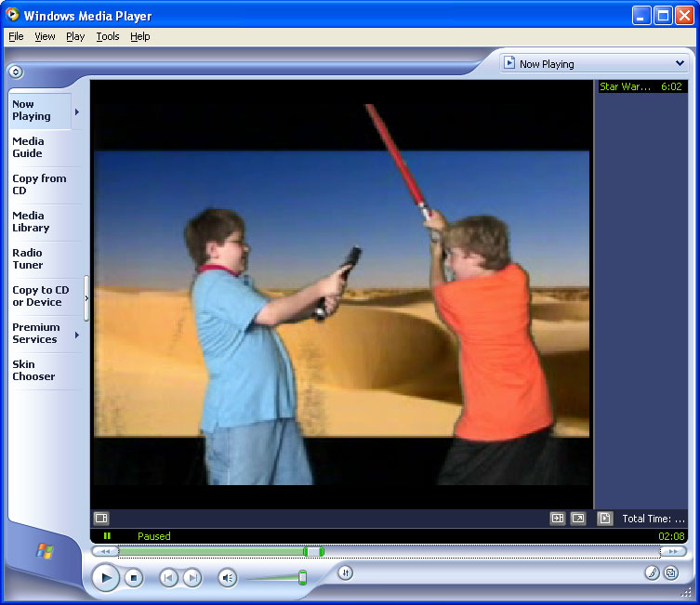Skip to next track
This screenshot has height=605, width=700.
[192, 578]
